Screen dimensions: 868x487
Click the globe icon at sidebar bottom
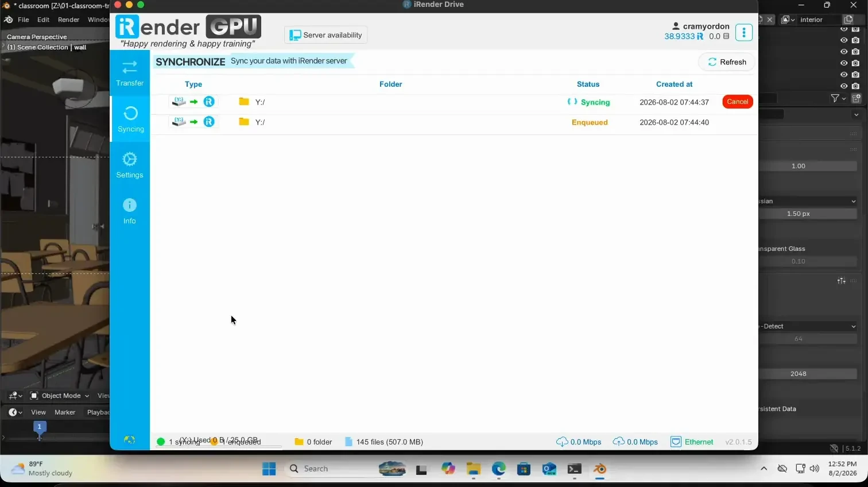(x=129, y=440)
